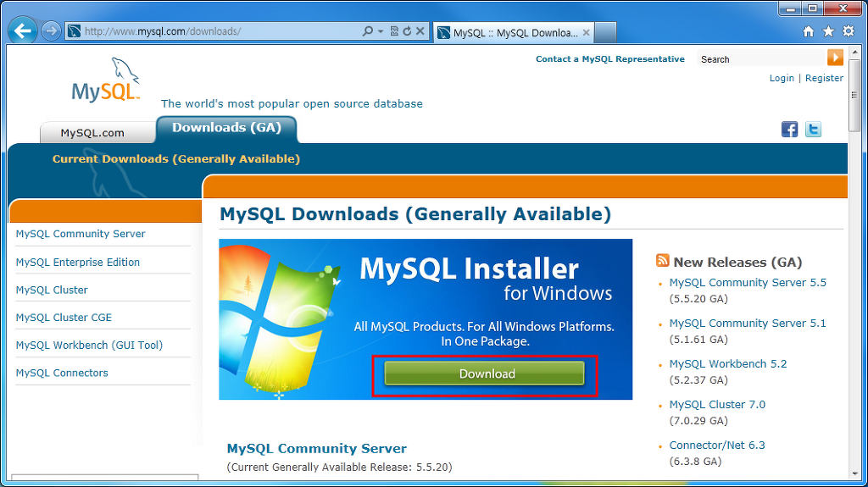
Task: Click the "MySQL Installer" banner title
Action: tap(469, 269)
